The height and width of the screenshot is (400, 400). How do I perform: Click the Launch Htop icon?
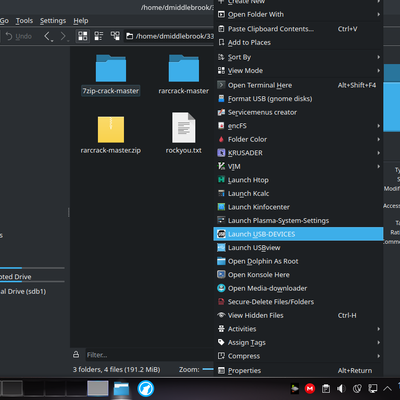[x=221, y=180]
